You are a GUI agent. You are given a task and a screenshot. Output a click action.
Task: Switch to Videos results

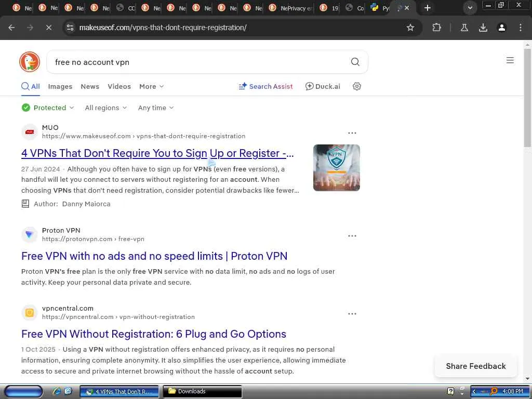point(119,87)
